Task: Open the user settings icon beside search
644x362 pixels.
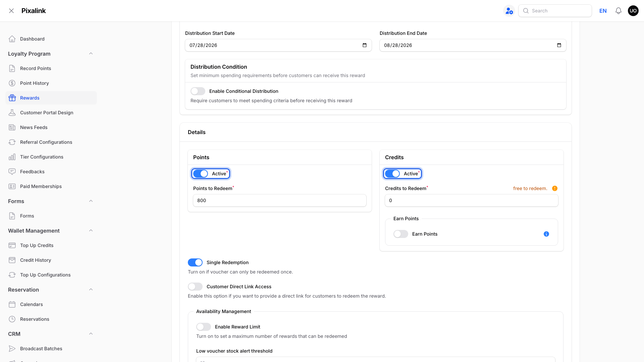Action: [509, 11]
